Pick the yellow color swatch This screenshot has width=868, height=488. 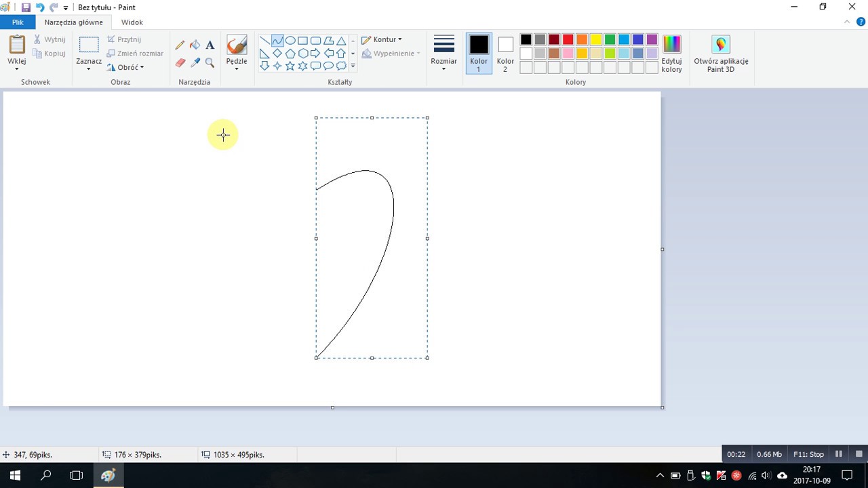coord(596,39)
